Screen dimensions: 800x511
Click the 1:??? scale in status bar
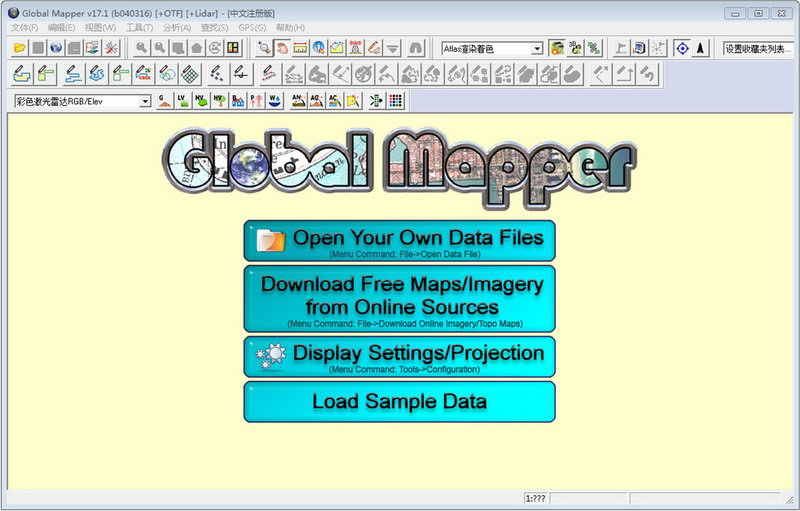pyautogui.click(x=536, y=498)
